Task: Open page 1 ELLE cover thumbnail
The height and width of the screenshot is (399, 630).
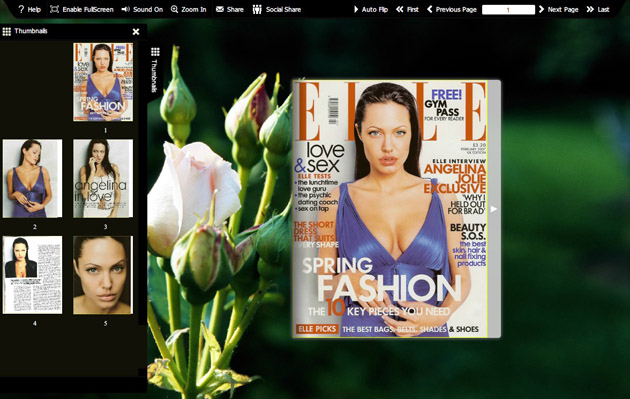Action: pyautogui.click(x=103, y=82)
